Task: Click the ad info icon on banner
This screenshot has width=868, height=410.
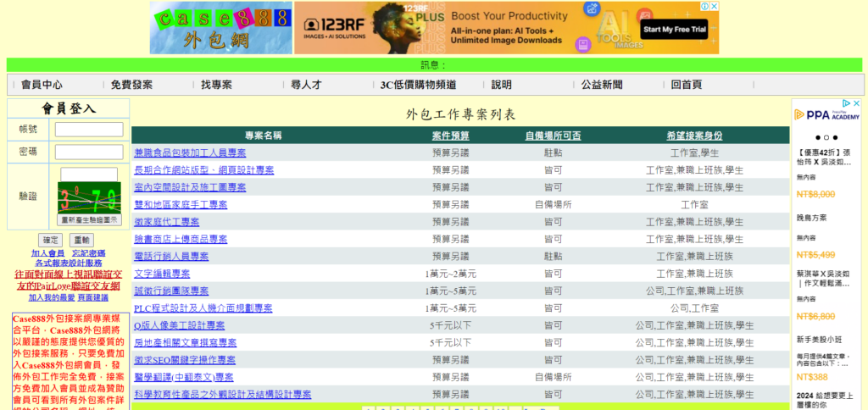Action: (704, 6)
